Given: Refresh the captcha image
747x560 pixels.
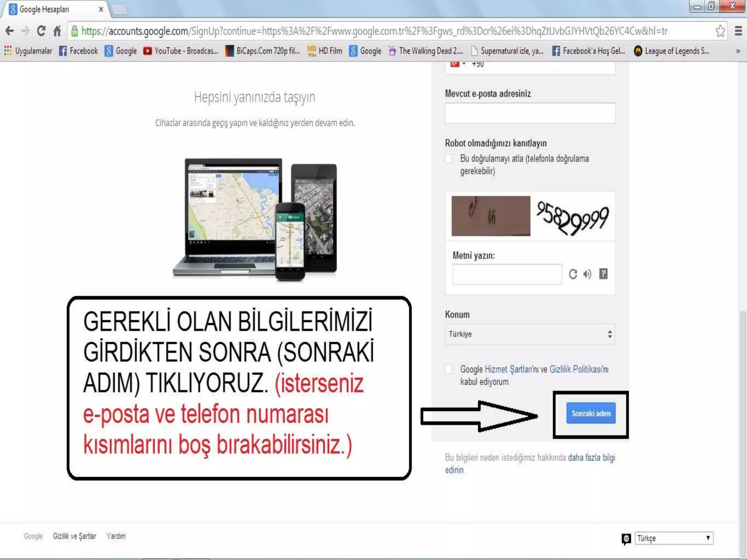Looking at the screenshot, I should coord(573,274).
